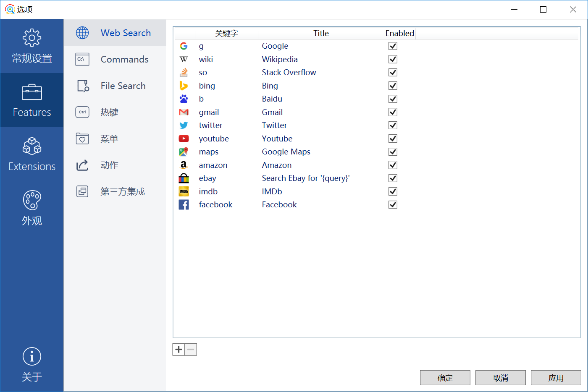The height and width of the screenshot is (392, 588).
Task: Click the Enabled column header
Action: tap(400, 33)
